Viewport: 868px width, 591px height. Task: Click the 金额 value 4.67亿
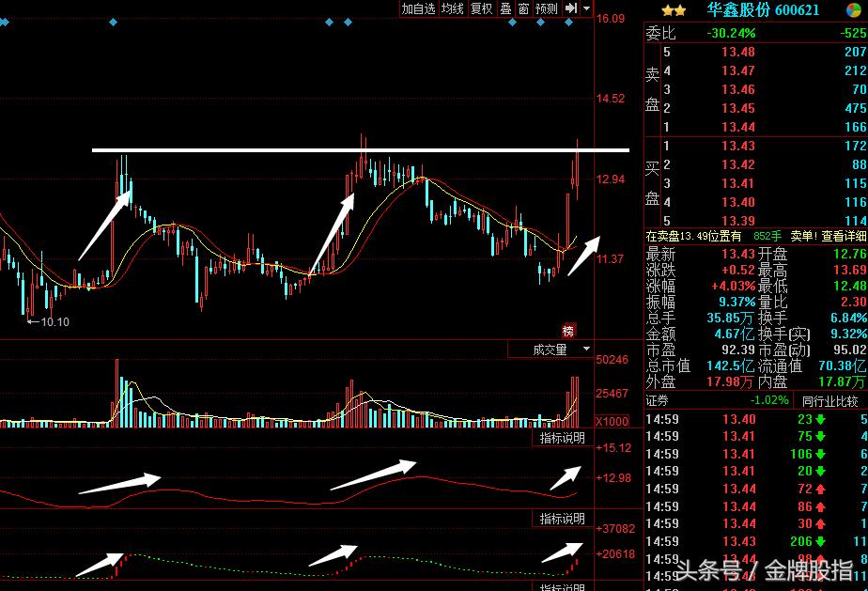click(x=735, y=334)
